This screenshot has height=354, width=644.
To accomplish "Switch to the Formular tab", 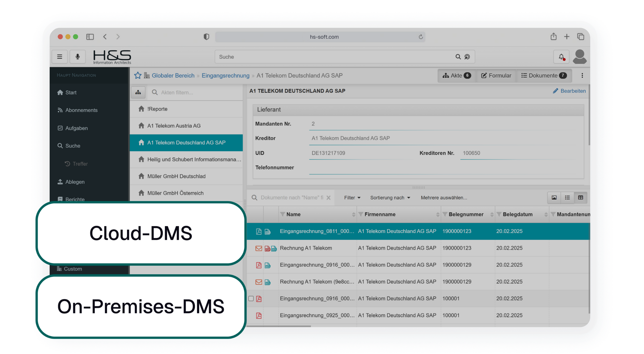I will coord(496,75).
